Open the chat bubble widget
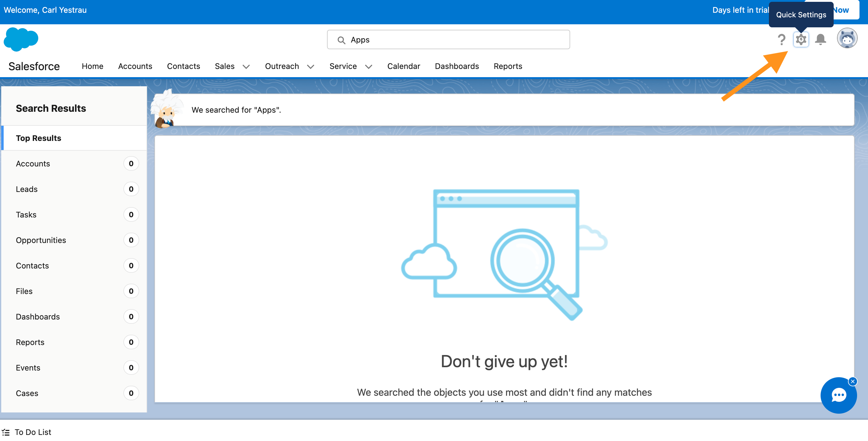 click(x=838, y=395)
